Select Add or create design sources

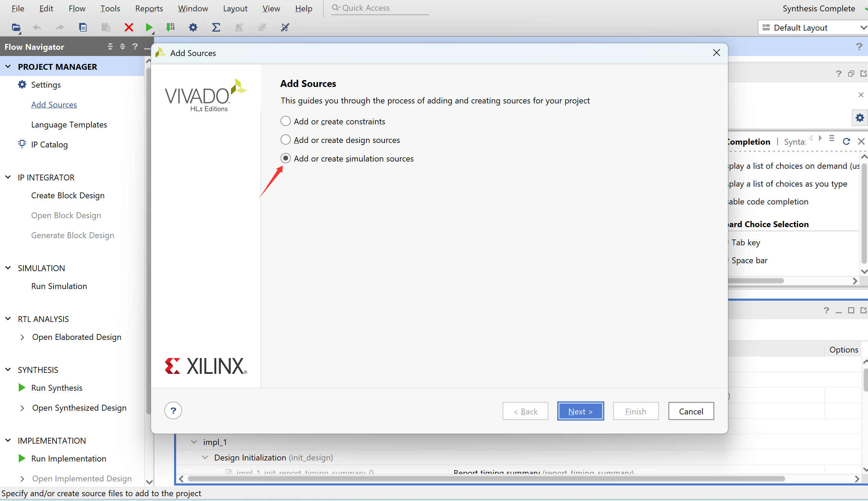285,140
